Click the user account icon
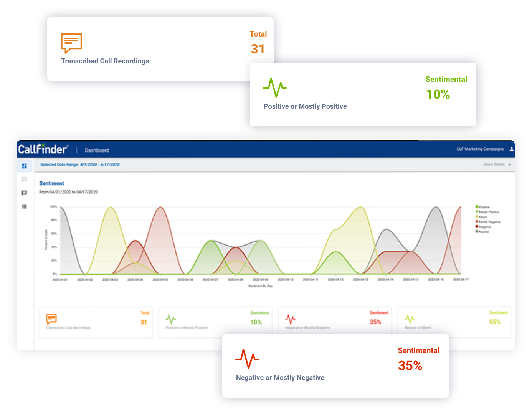The image size is (532, 415). [512, 149]
